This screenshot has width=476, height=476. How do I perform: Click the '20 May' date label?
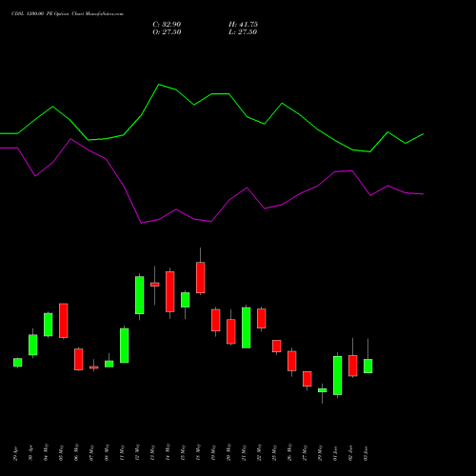click(229, 452)
